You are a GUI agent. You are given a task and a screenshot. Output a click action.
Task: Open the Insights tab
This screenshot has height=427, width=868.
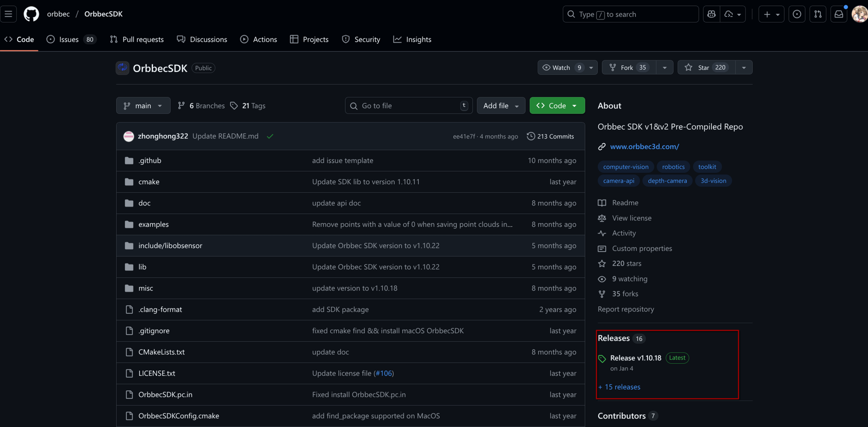(412, 39)
